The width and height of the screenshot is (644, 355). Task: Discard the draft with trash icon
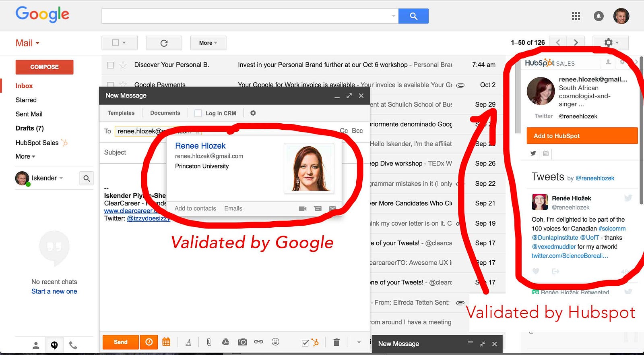tap(336, 342)
